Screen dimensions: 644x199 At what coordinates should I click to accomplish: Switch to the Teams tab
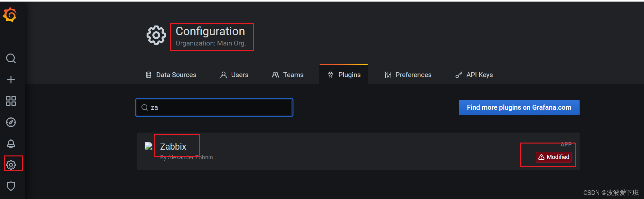coord(288,75)
